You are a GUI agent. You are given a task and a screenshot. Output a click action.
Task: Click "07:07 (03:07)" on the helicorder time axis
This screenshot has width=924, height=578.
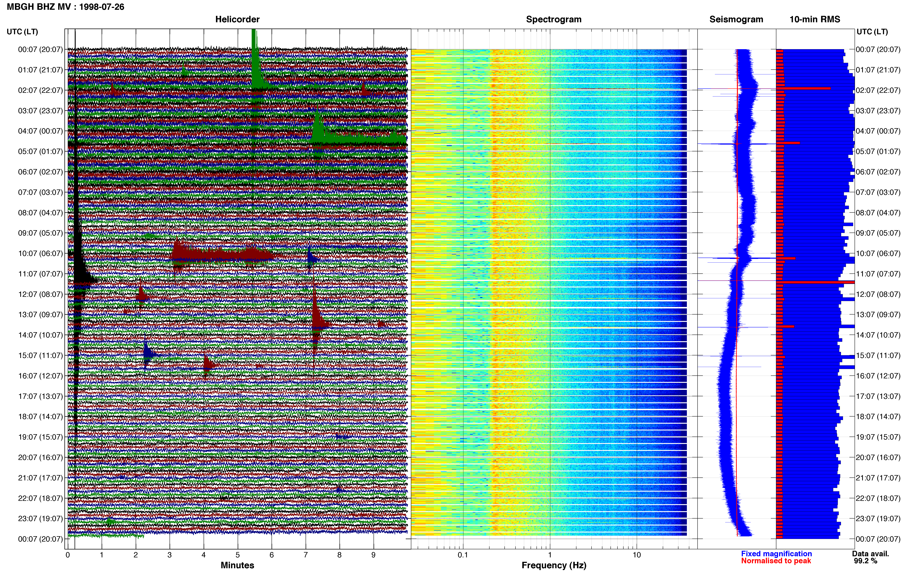tap(40, 192)
